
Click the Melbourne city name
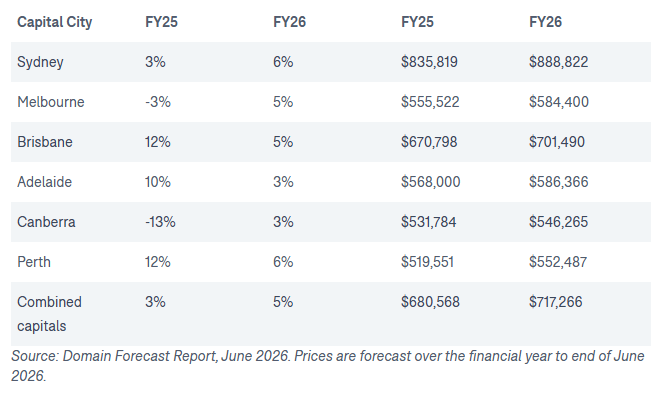pyautogui.click(x=51, y=102)
